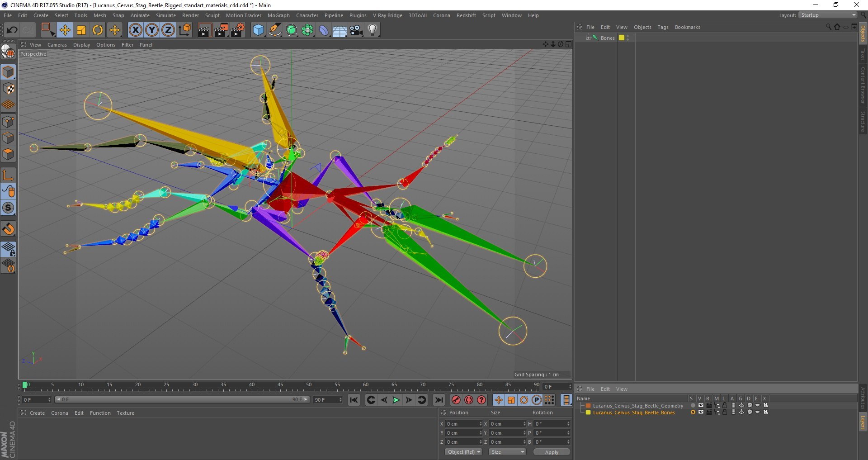Add a Camera object
868x460 pixels.
coord(356,30)
